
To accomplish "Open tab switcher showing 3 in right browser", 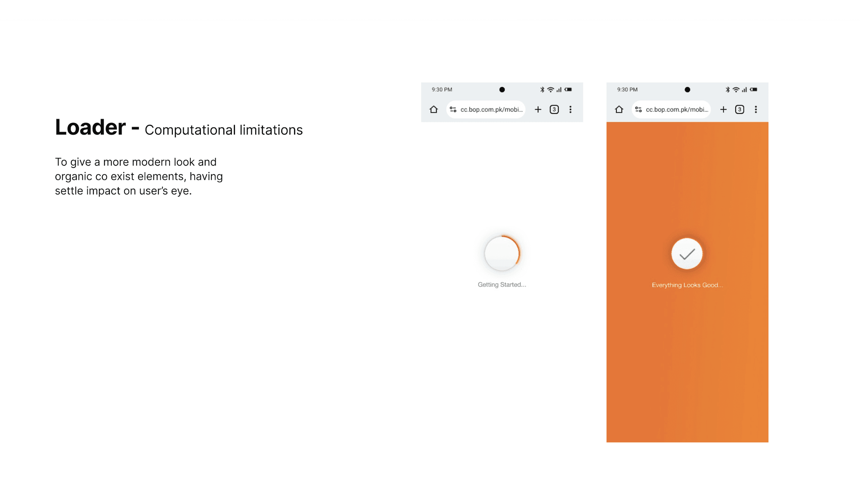I will click(x=739, y=110).
